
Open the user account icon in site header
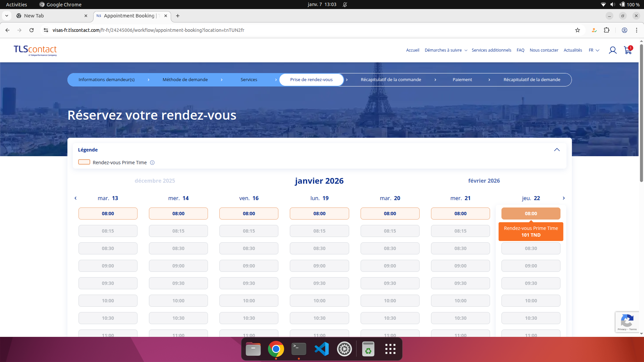[x=612, y=50]
